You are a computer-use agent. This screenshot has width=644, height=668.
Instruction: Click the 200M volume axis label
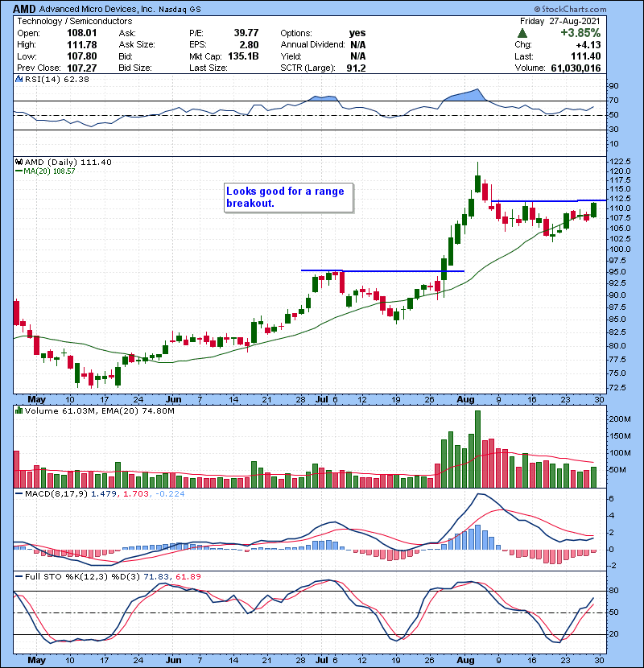pos(620,419)
